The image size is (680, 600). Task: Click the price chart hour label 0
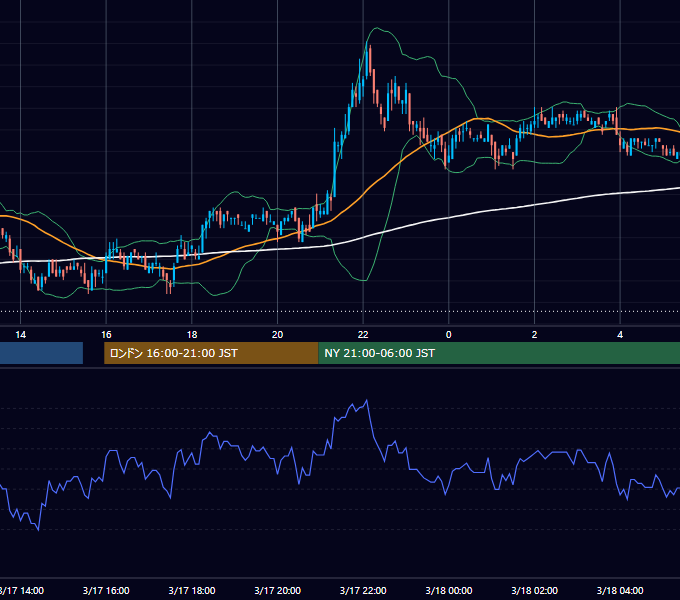tap(448, 335)
